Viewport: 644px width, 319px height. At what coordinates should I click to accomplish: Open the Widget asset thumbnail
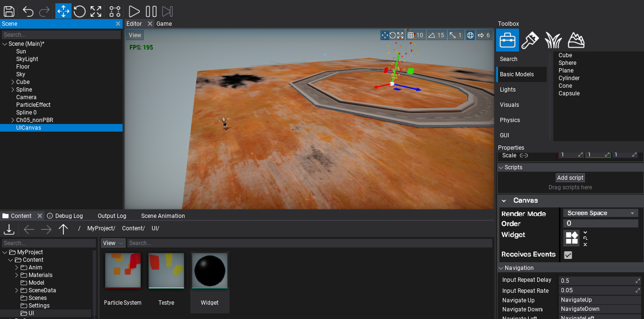point(209,271)
